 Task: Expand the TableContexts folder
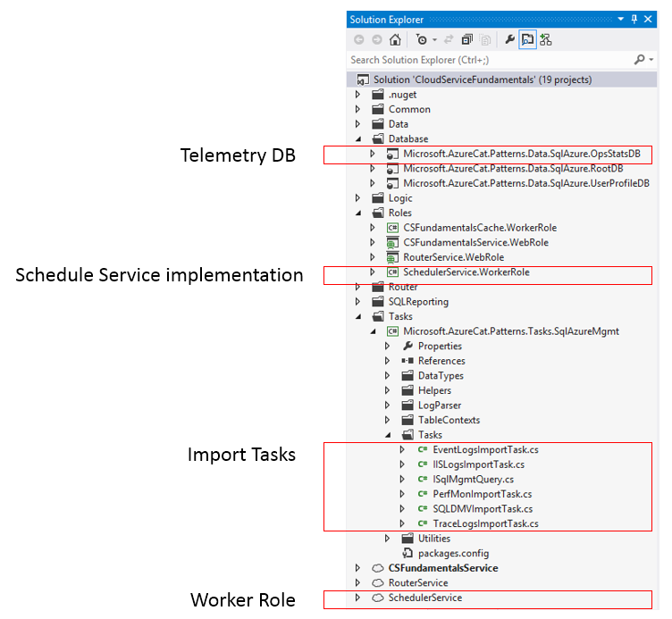pyautogui.click(x=388, y=420)
